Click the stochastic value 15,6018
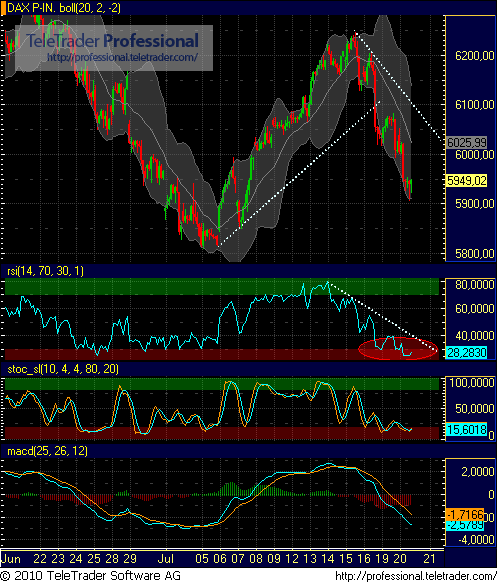497x585 pixels. [467, 429]
